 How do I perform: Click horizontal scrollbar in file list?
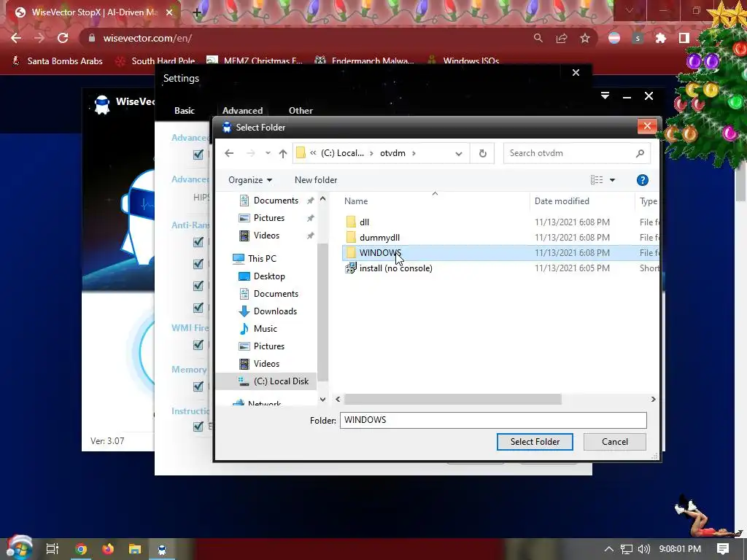(452, 399)
